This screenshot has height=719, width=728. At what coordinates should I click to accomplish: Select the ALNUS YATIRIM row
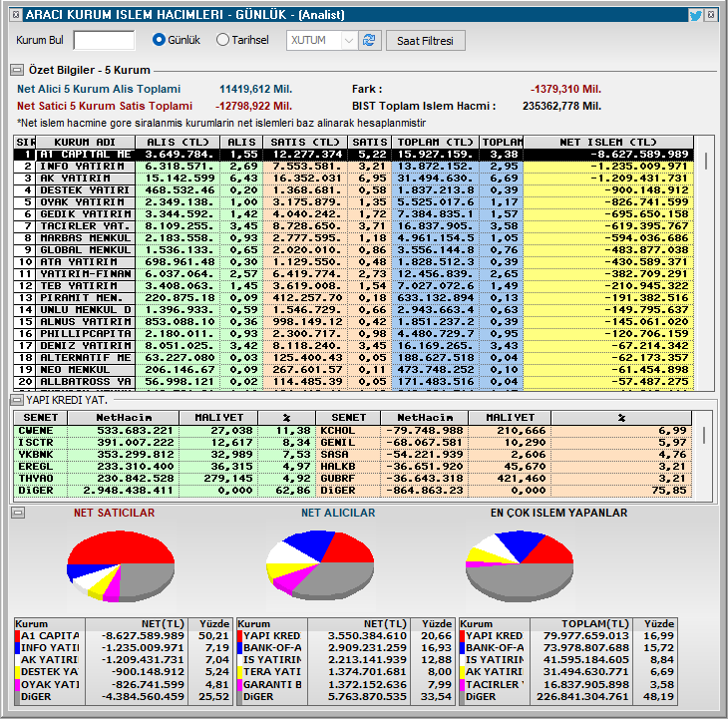354,322
